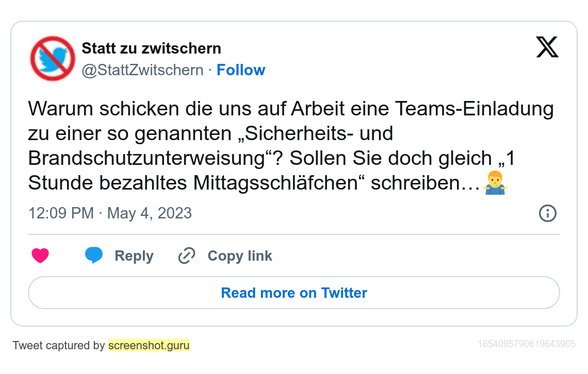Visit the highlighted screenshot.guru link

[x=149, y=345]
